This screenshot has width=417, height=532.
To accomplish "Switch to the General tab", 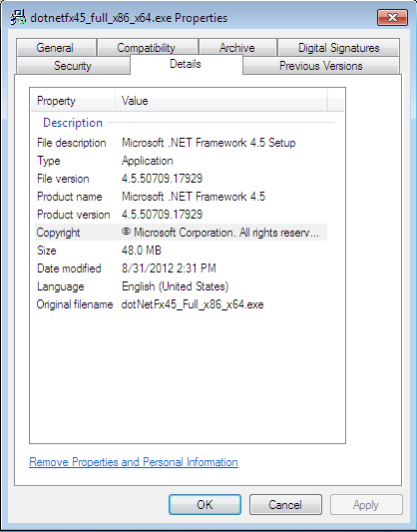I will 56,48.
